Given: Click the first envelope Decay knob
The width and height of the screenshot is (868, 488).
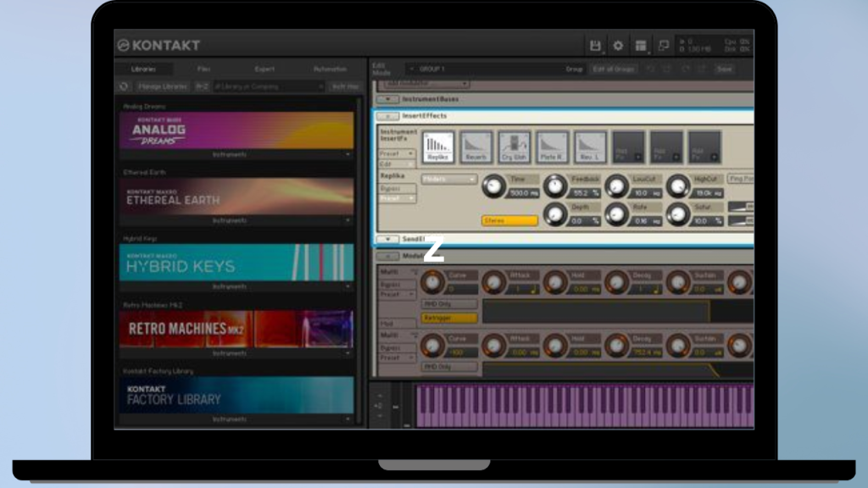Looking at the screenshot, I should point(616,283).
